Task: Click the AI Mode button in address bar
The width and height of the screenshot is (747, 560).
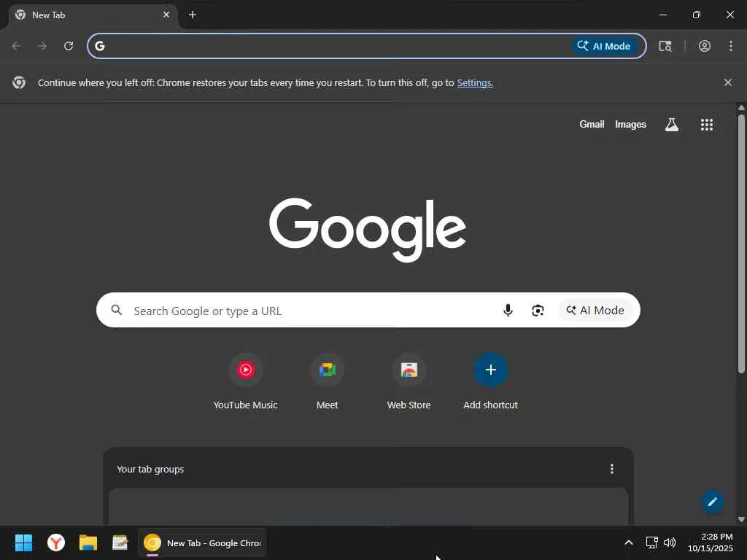Action: [604, 46]
